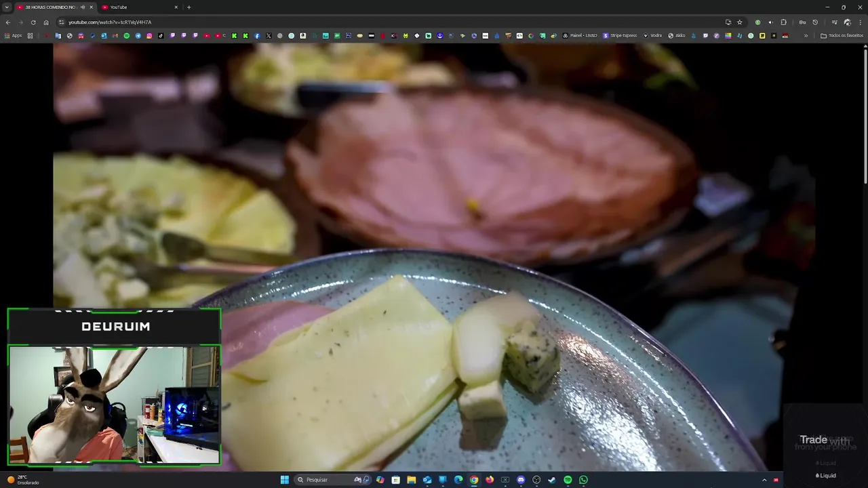Close the second YouTube tab

pos(176,7)
